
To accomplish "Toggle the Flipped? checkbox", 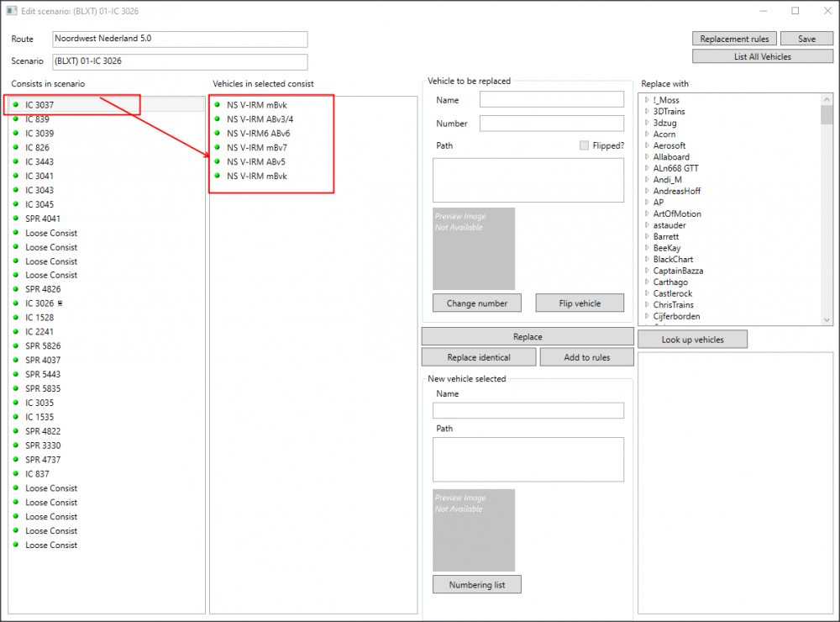I will click(x=584, y=145).
